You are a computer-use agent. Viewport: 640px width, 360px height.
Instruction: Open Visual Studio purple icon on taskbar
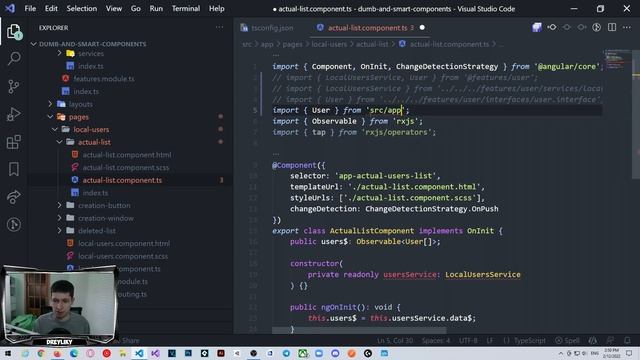(155, 353)
